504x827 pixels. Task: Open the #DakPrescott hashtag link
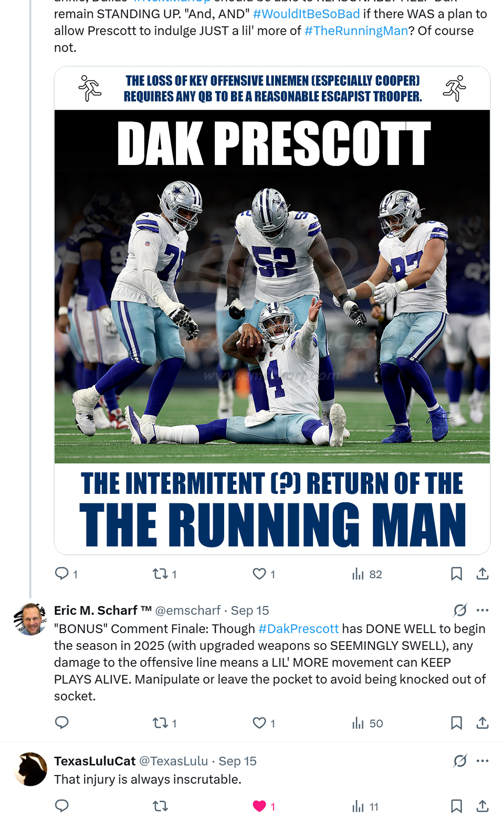tap(298, 629)
